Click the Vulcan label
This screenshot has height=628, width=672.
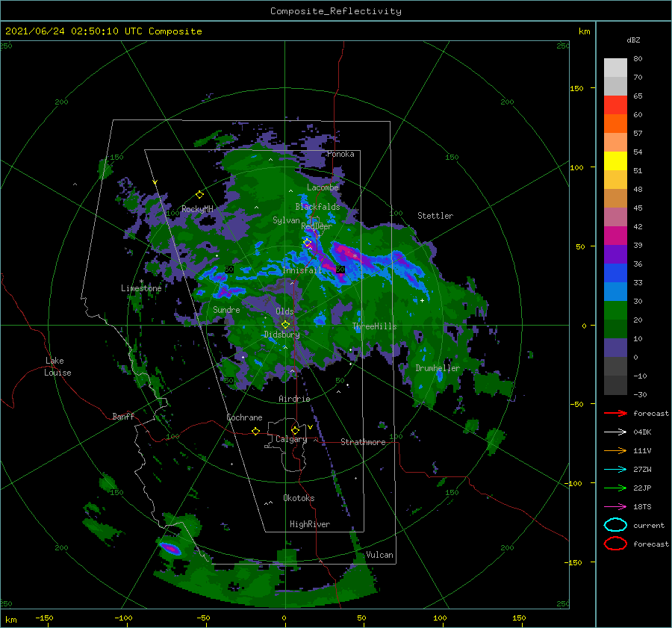click(380, 555)
